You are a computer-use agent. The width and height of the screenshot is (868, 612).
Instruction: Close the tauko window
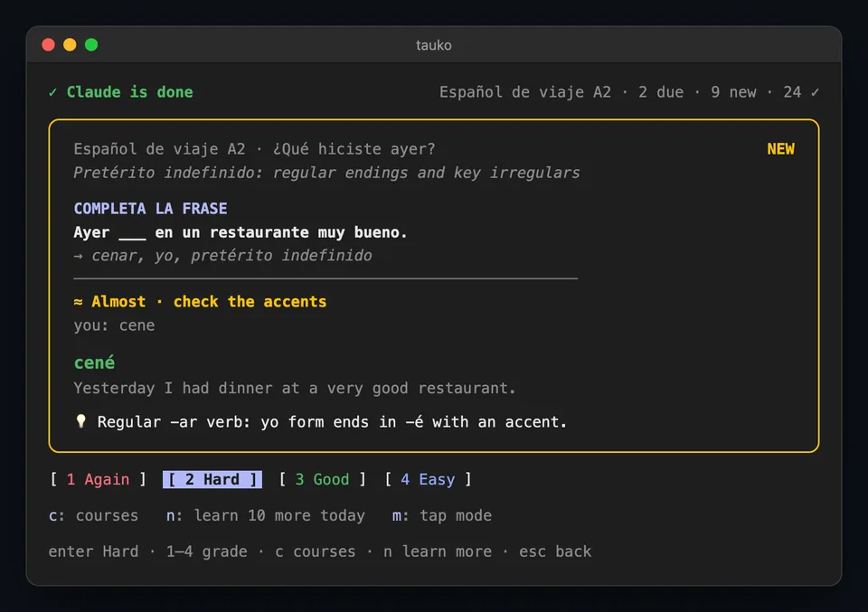tap(48, 45)
